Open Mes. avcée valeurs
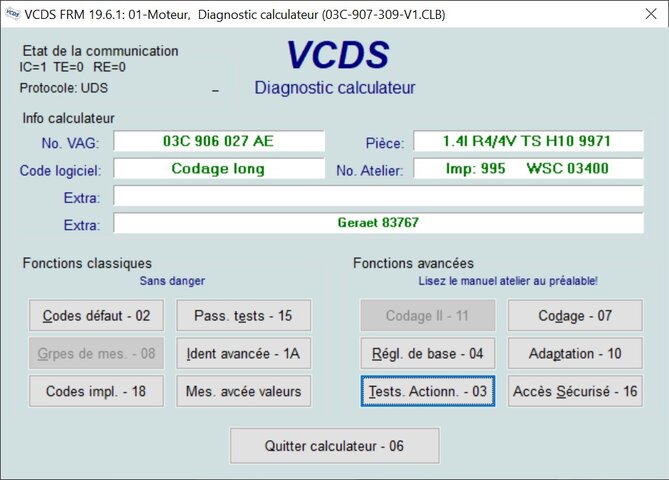The height and width of the screenshot is (480, 669). (x=244, y=391)
